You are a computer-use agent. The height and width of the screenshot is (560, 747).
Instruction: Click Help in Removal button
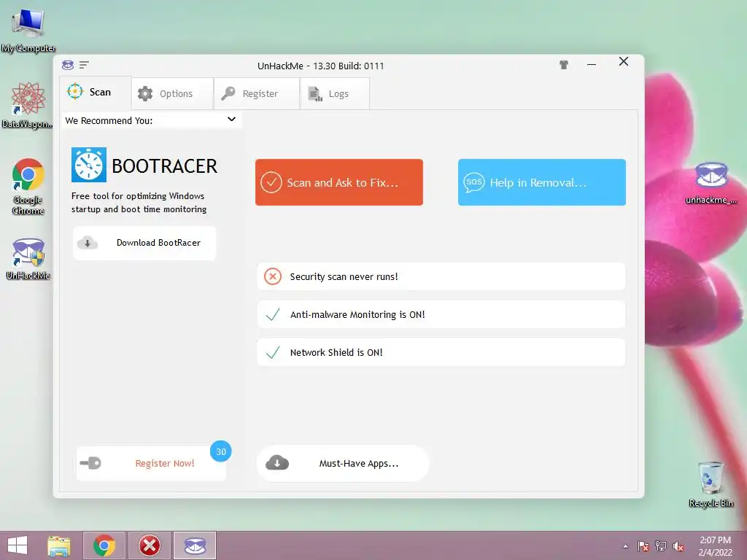[x=542, y=182]
